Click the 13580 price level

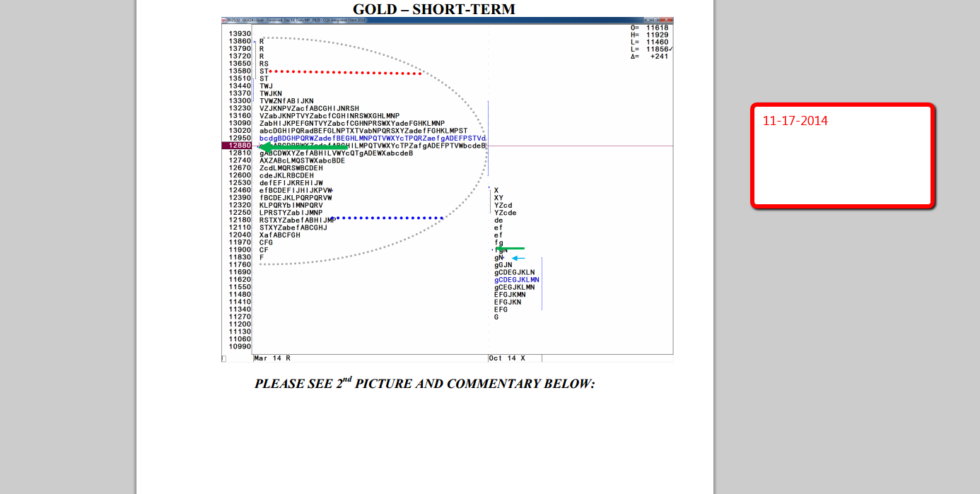(240, 71)
